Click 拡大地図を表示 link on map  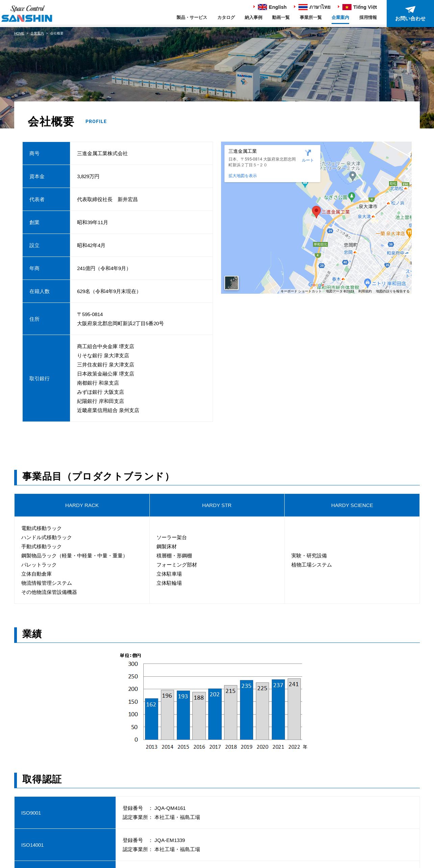242,176
